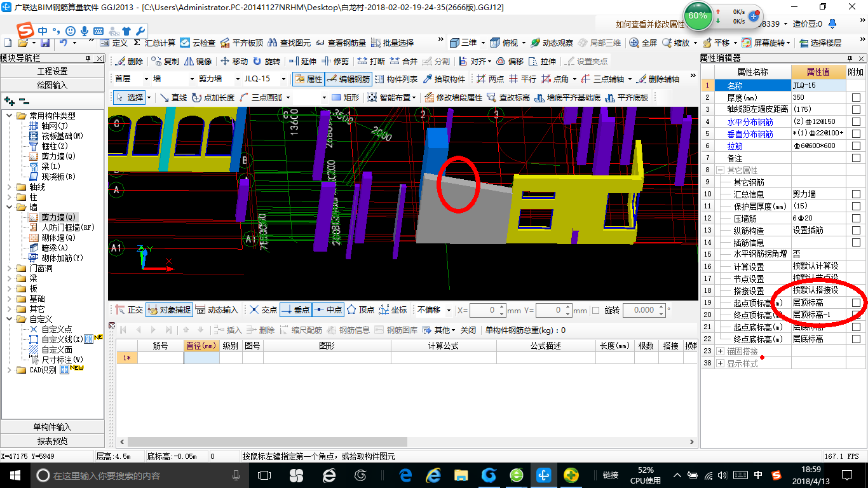This screenshot has height=488, width=868.
Task: Select the 延伸 extend tool
Action: coord(302,62)
